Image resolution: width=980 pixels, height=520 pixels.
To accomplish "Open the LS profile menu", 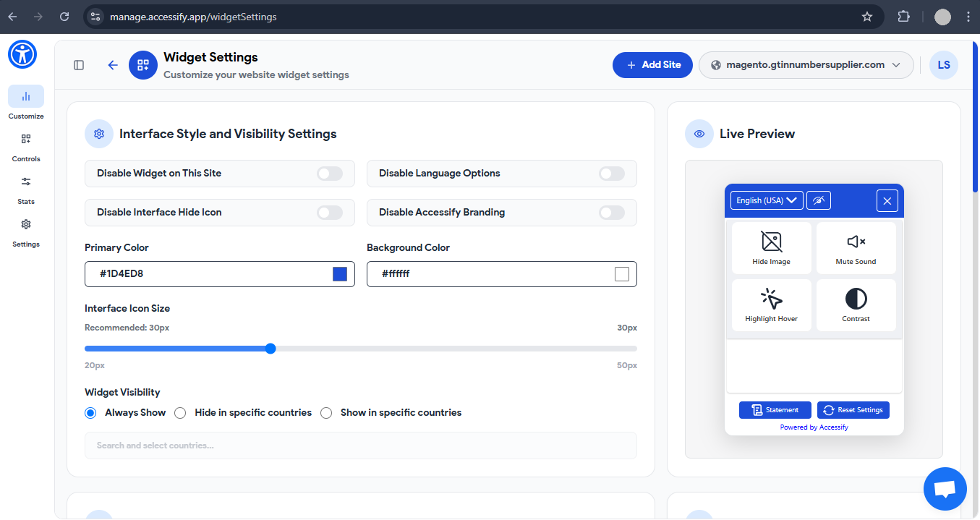I will coord(944,64).
